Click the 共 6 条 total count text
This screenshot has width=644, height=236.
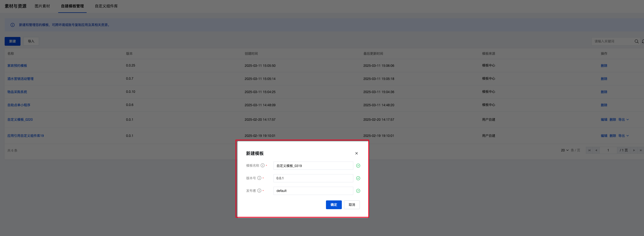point(12,151)
